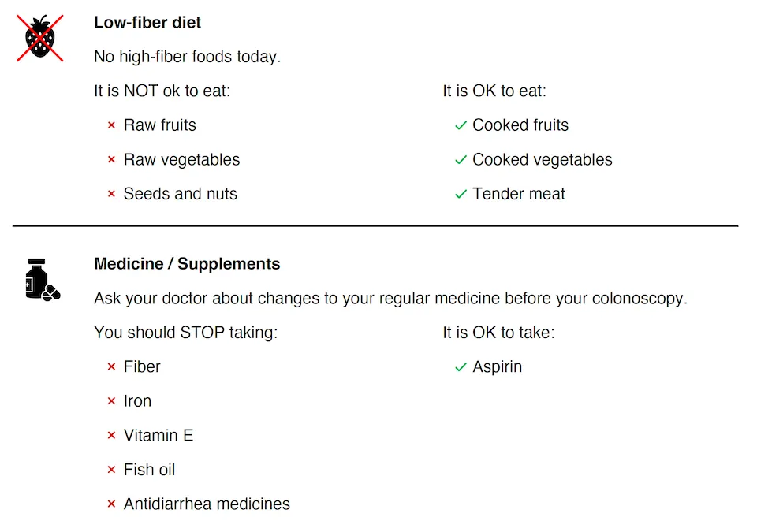Click the Aspirin list item text

[x=497, y=367]
